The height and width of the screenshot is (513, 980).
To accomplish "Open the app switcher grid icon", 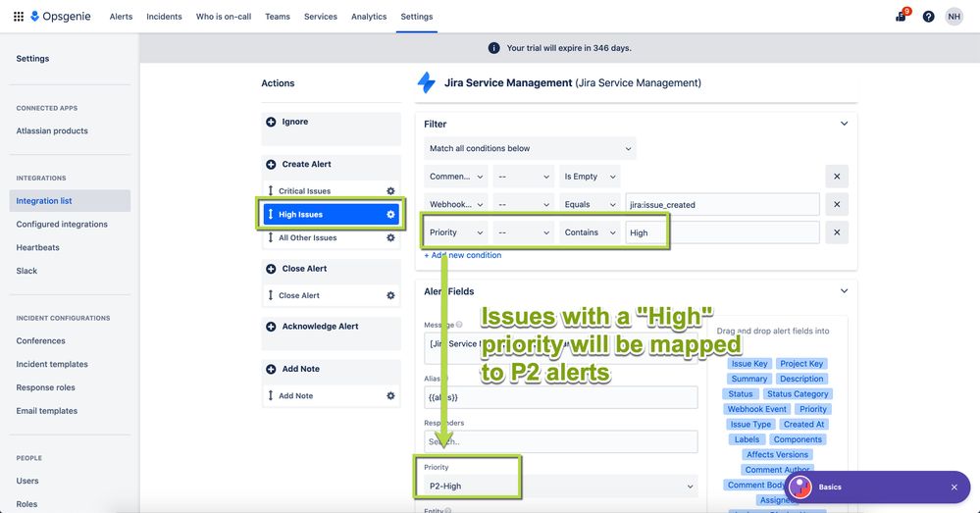I will pyautogui.click(x=18, y=17).
